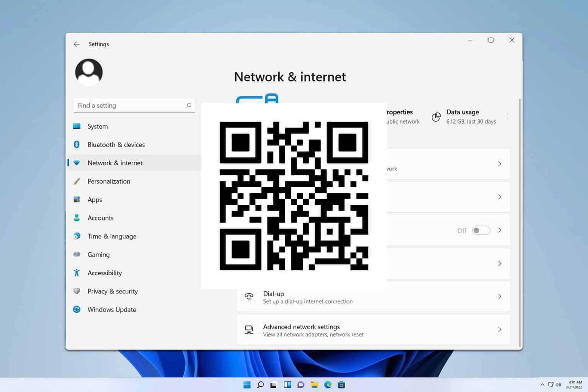
Task: Open taskbar Search
Action: click(260, 385)
